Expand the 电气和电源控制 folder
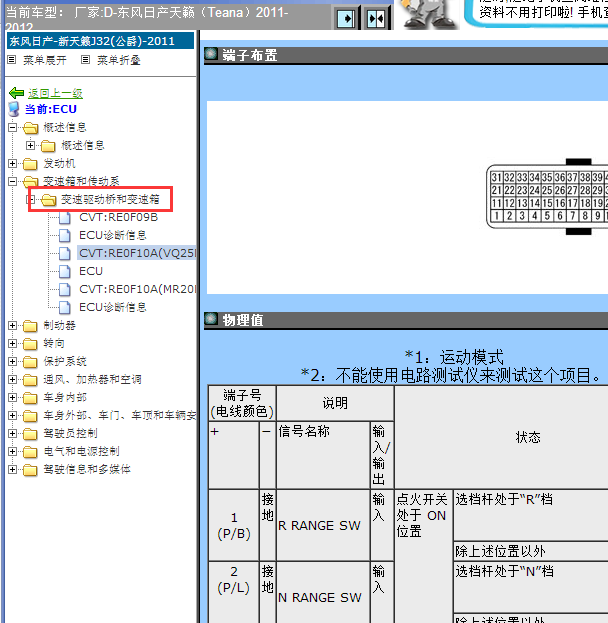Image resolution: width=608 pixels, height=623 pixels. [x=12, y=451]
